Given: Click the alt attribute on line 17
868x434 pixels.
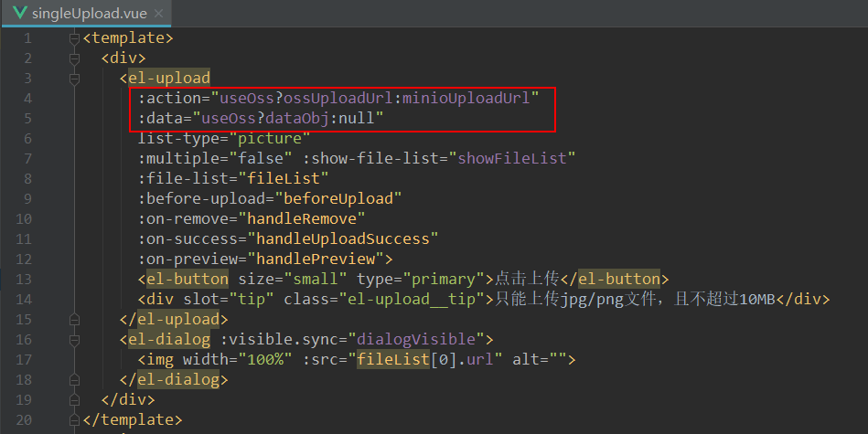Looking at the screenshot, I should (539, 359).
